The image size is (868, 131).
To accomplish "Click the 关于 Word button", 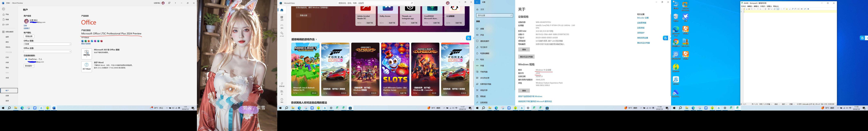I will (87, 67).
